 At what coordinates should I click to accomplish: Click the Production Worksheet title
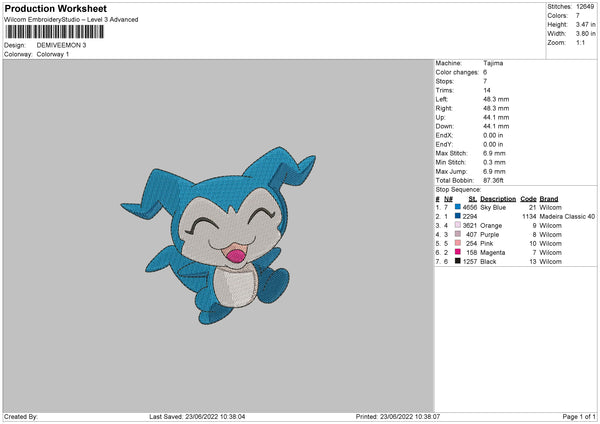click(x=55, y=8)
